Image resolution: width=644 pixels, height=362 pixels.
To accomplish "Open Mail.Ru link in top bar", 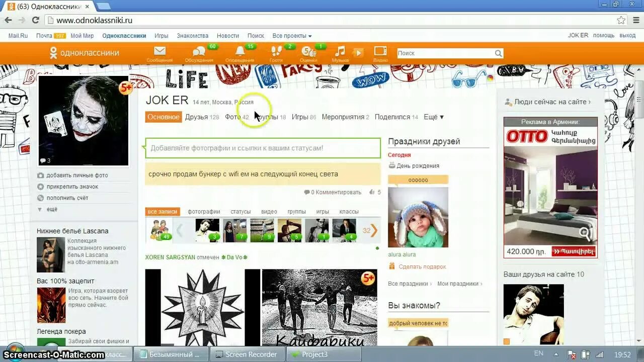I will click(18, 36).
